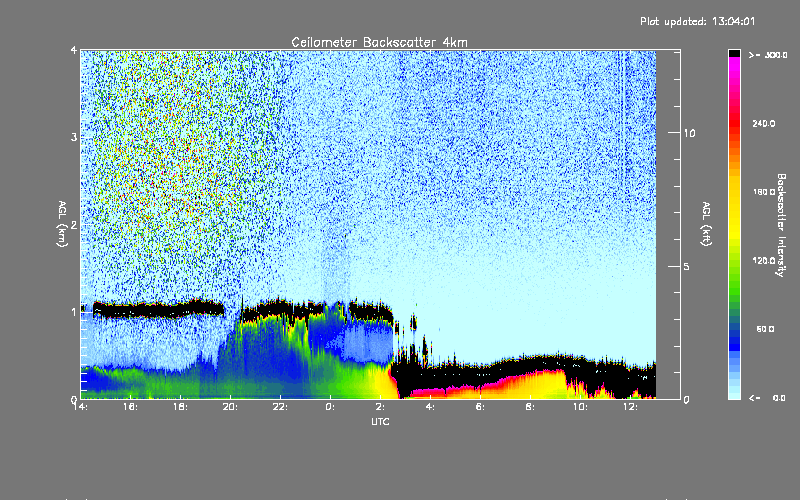This screenshot has width=800, height=500.
Task: Click the '10:' label on the UTC axis
Action: click(x=580, y=407)
